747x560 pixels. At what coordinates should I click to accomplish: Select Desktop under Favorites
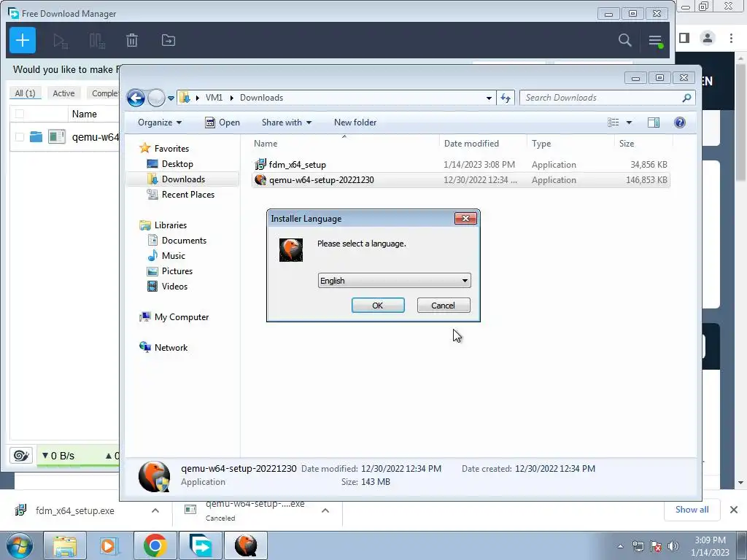(x=177, y=164)
